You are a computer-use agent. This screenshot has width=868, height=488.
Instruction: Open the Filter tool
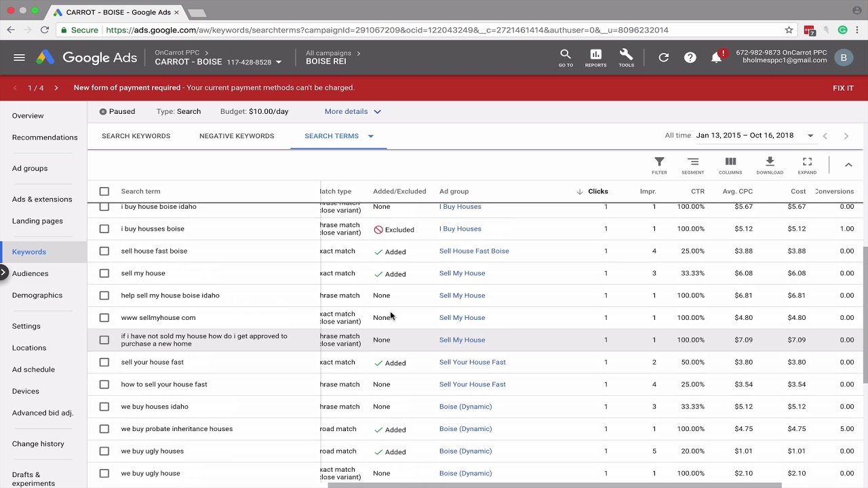click(659, 165)
